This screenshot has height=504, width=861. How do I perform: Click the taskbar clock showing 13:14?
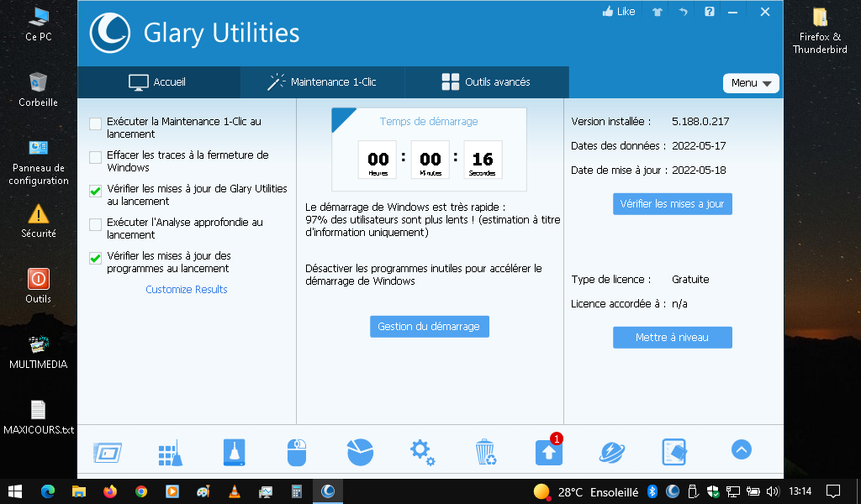(x=800, y=491)
